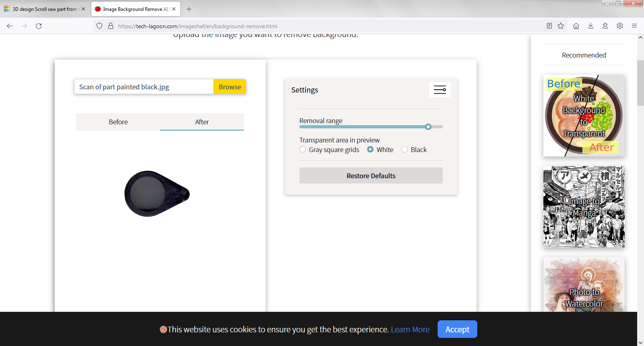The height and width of the screenshot is (346, 644).
Task: Select Gray square grids preview option
Action: [303, 150]
